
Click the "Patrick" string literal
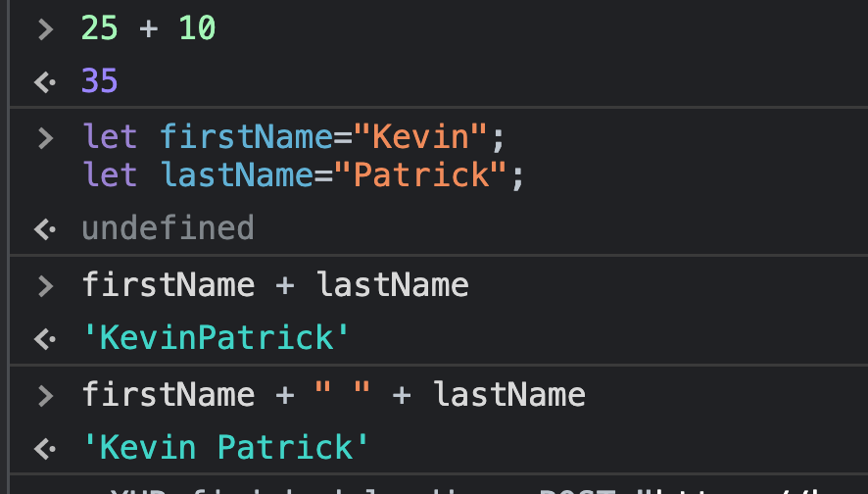point(420,175)
